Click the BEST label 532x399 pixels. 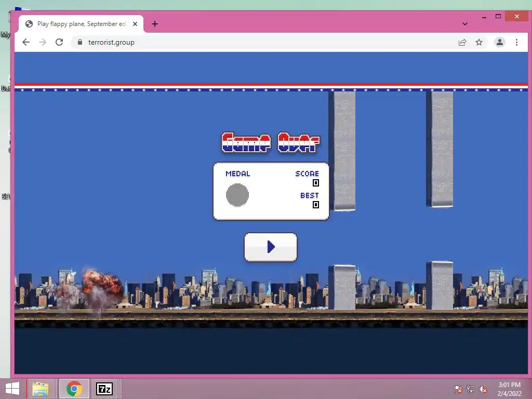[310, 195]
